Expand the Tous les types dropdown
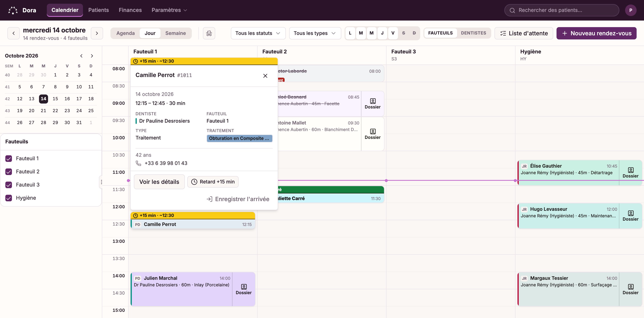644x318 pixels. 315,33
